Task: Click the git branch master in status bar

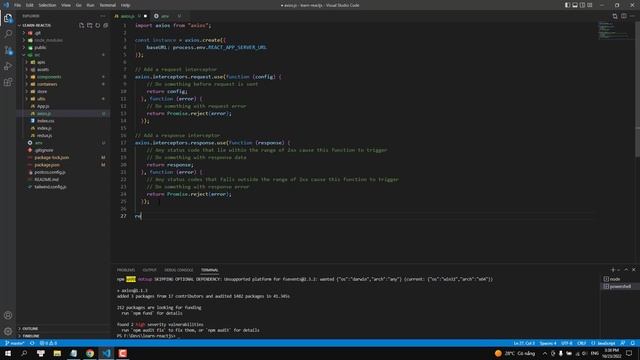Action: click(15, 343)
